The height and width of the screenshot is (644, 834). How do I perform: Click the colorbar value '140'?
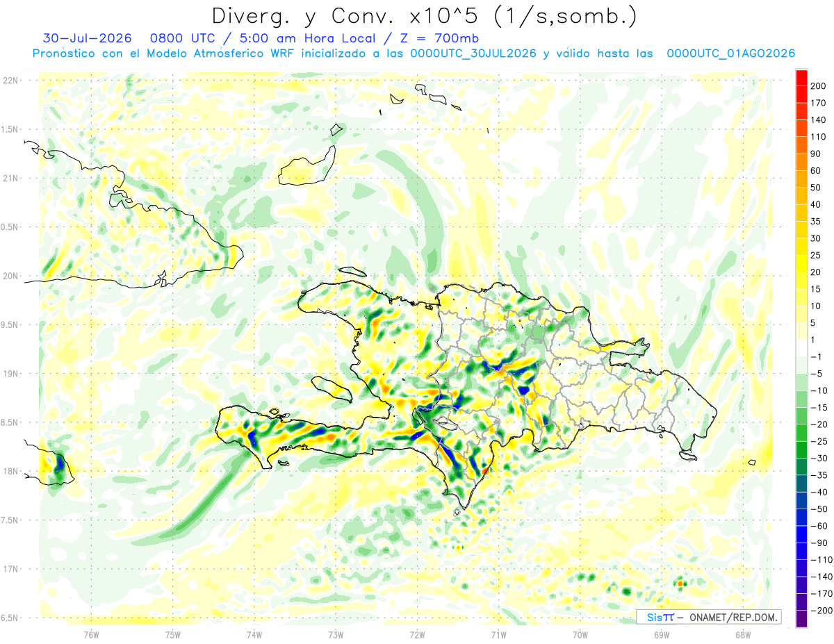[x=819, y=120]
